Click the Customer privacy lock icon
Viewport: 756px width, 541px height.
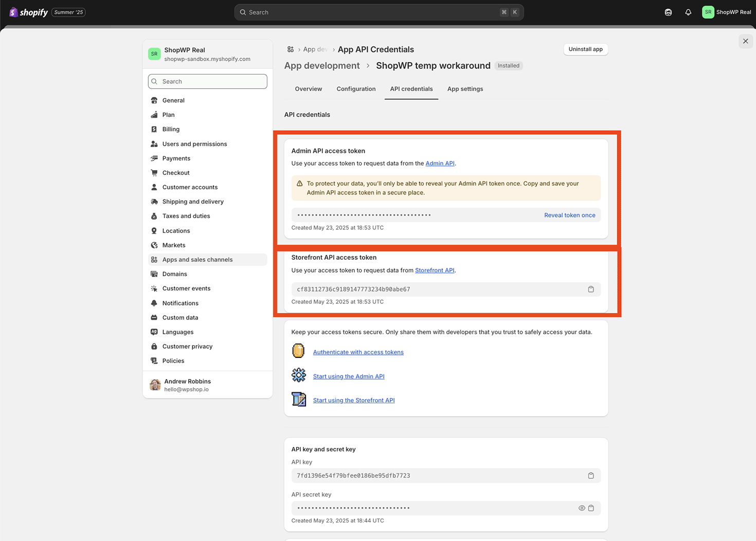(154, 347)
